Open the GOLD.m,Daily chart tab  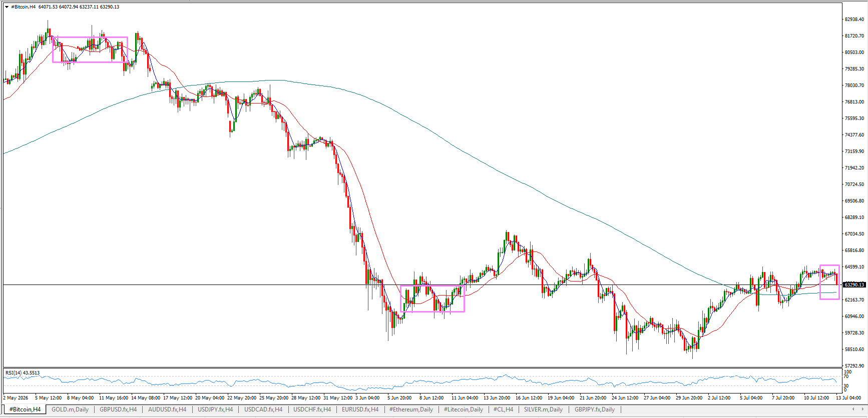tap(70, 409)
